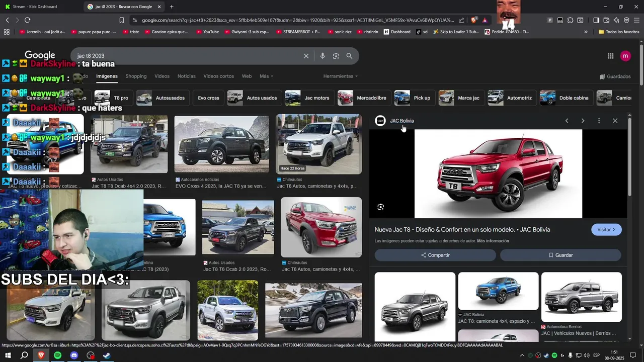This screenshot has width=644, height=362.
Task: Start voice search with microphone
Action: tap(323, 56)
